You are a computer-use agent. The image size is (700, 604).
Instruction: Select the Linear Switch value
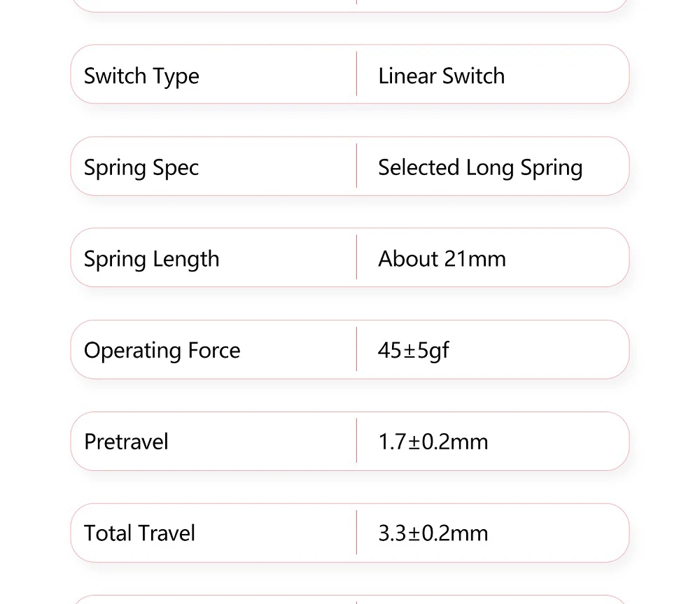pos(441,76)
